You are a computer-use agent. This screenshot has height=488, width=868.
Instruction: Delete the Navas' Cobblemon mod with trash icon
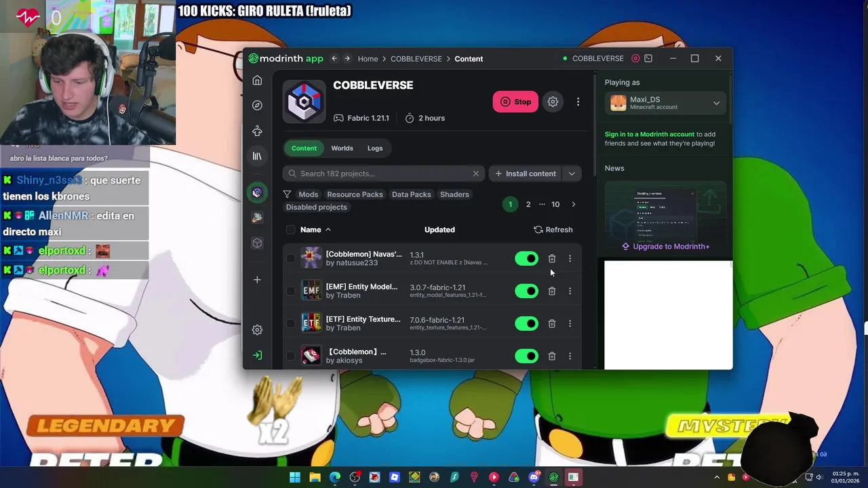click(x=552, y=258)
